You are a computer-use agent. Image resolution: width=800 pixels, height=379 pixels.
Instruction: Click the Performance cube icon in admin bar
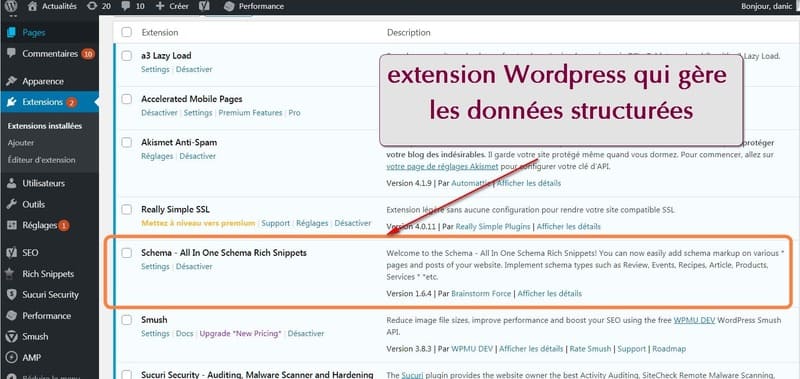point(229,7)
